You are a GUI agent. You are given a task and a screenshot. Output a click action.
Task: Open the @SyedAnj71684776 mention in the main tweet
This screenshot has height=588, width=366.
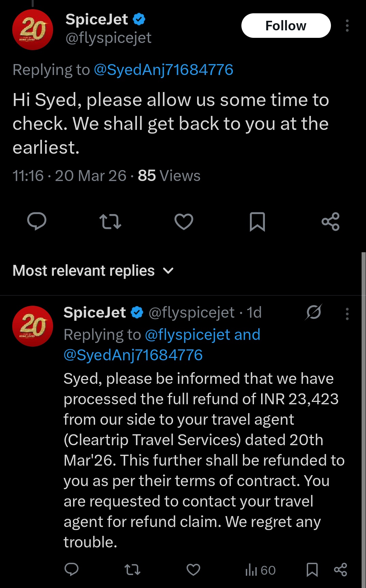pos(163,70)
